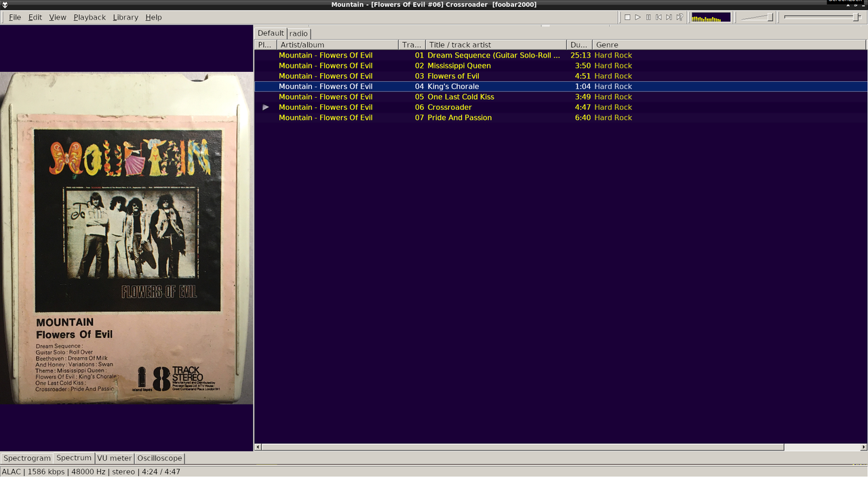Click Hard Rock genre of Mississippi Queen row
The width and height of the screenshot is (868, 477).
[613, 66]
